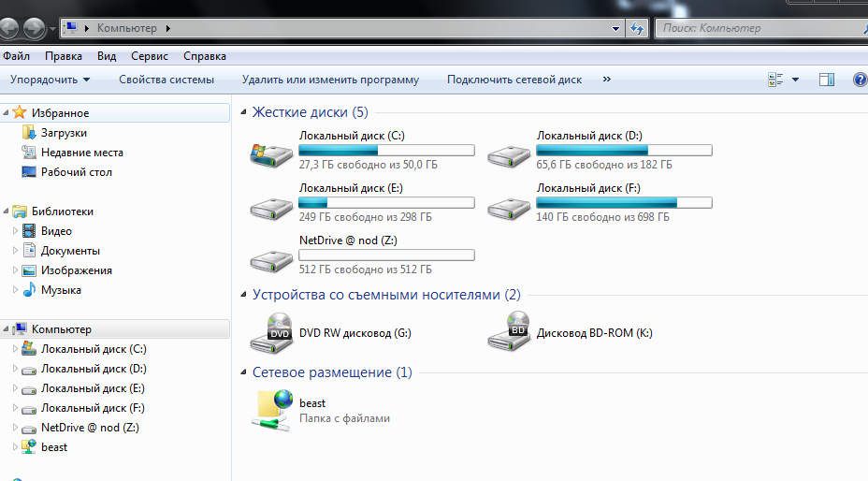Click the refresh button next to address bar

coord(637,28)
